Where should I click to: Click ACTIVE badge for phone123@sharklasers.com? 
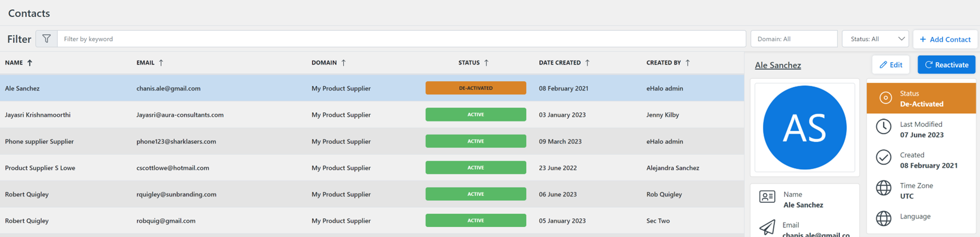(476, 141)
